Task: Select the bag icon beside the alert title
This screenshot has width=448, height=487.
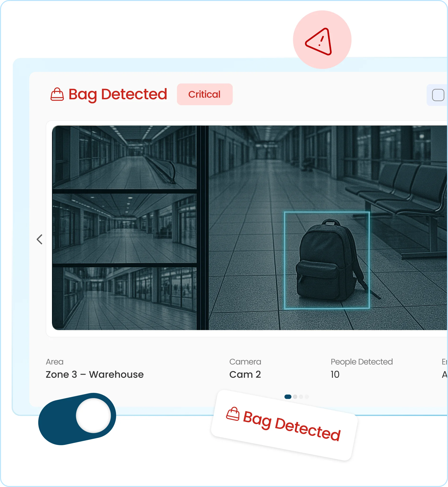Action: click(x=57, y=95)
